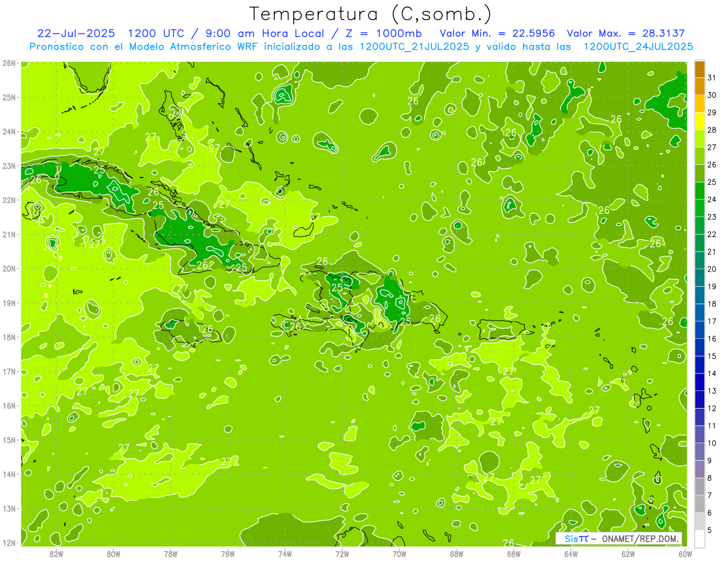This screenshot has height=562, width=728.
Task: Click the latitude label "25N"
Action: click(x=9, y=97)
